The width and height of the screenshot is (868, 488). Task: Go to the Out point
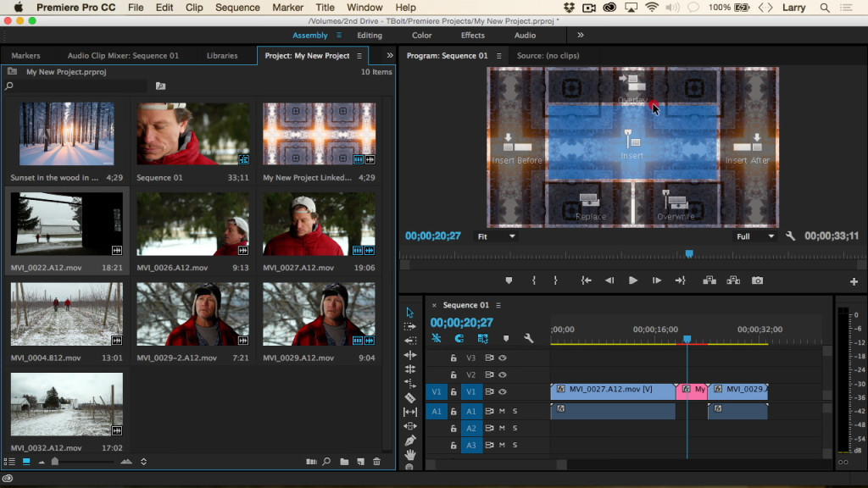[681, 280]
